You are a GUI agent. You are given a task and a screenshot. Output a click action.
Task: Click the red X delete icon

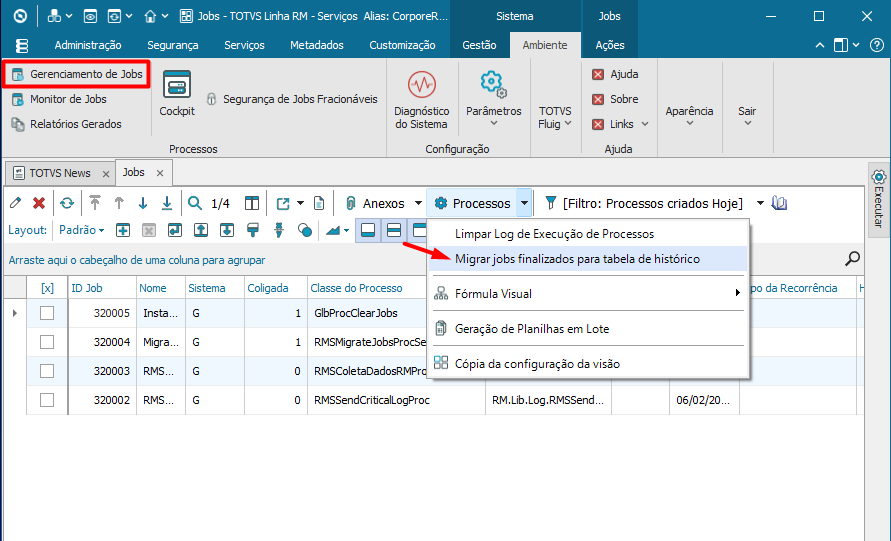[x=39, y=203]
